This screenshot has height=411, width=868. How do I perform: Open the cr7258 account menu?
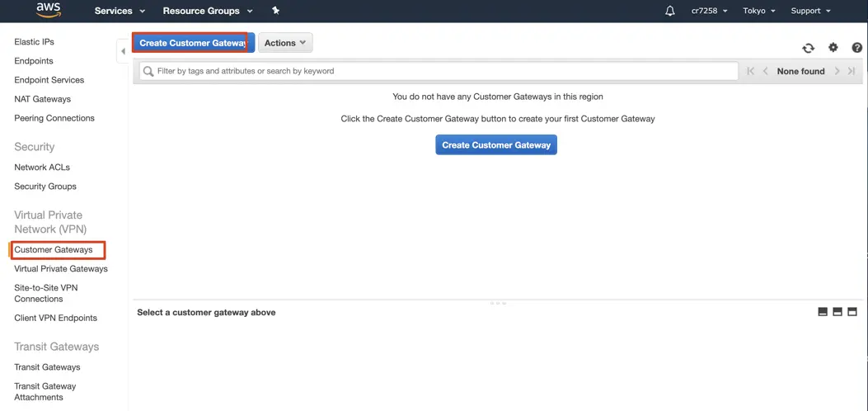point(709,11)
